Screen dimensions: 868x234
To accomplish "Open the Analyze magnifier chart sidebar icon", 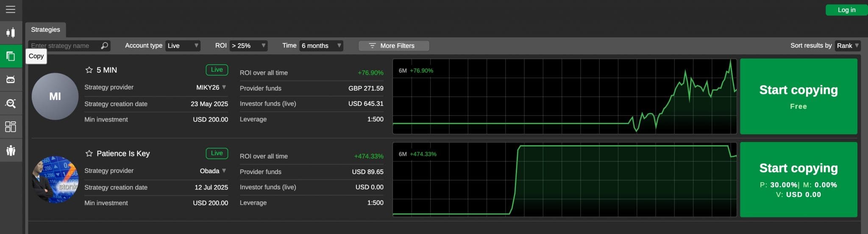I will pyautogui.click(x=11, y=103).
